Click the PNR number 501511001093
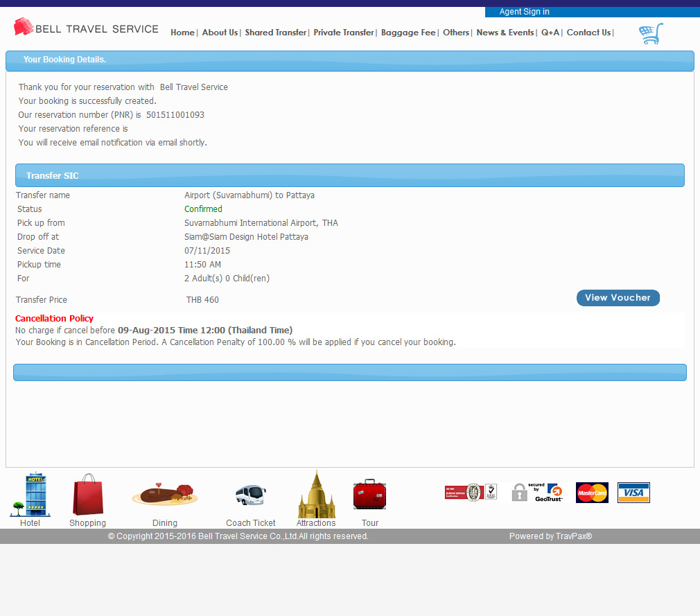The height and width of the screenshot is (616, 700). (175, 115)
